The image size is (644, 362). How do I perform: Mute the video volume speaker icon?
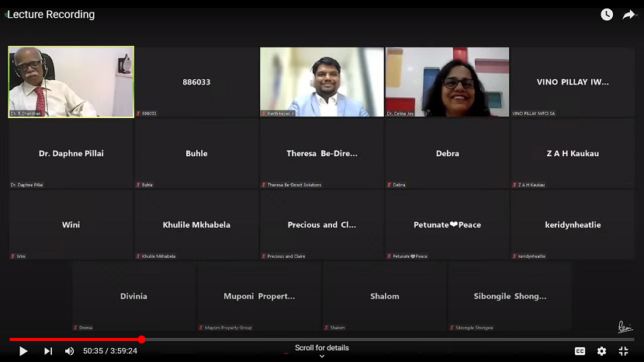(x=69, y=351)
